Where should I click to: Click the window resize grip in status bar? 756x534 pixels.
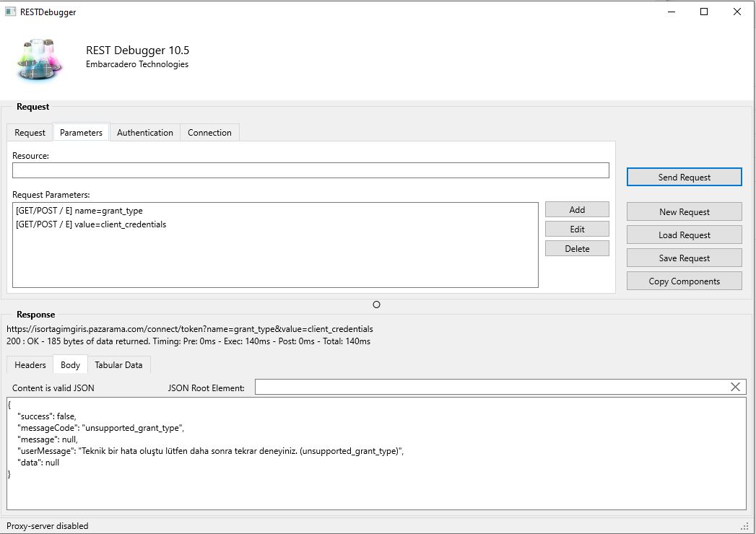point(745,526)
